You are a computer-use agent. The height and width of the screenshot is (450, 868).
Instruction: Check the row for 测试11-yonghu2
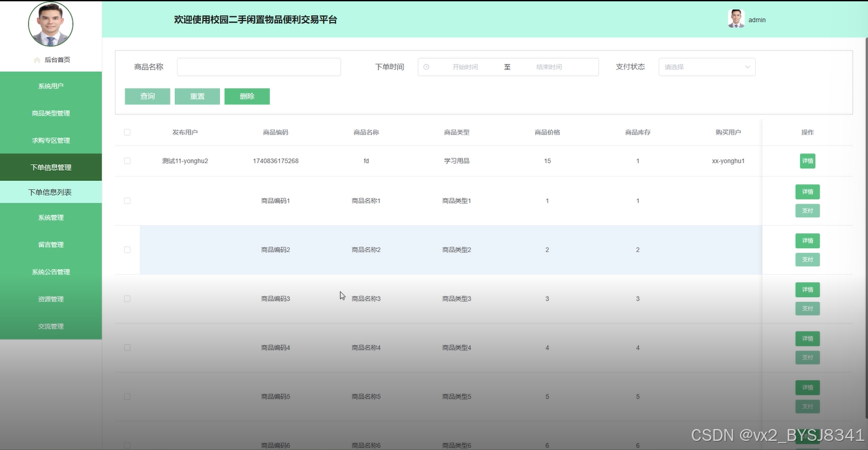(127, 161)
